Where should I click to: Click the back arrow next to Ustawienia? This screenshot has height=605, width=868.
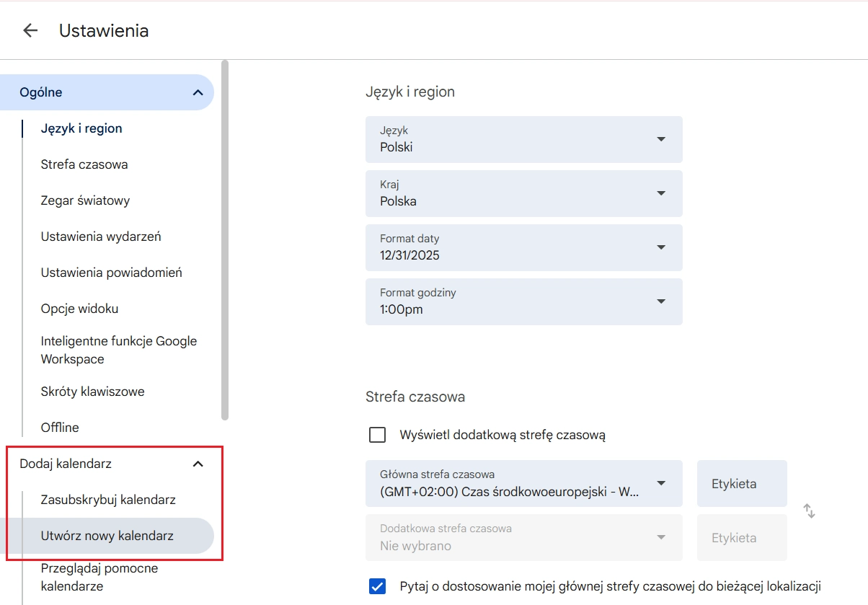point(30,30)
